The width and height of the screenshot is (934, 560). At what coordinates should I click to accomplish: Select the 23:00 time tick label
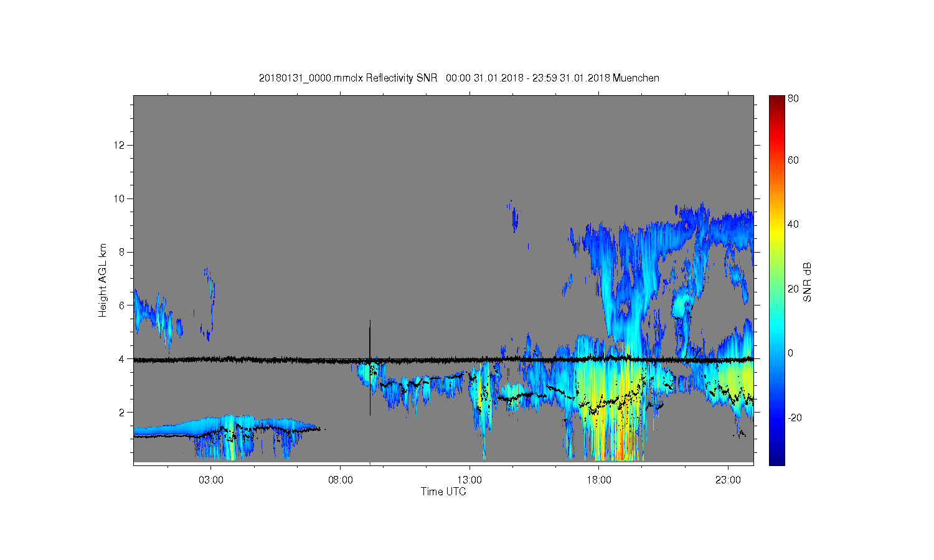[728, 480]
